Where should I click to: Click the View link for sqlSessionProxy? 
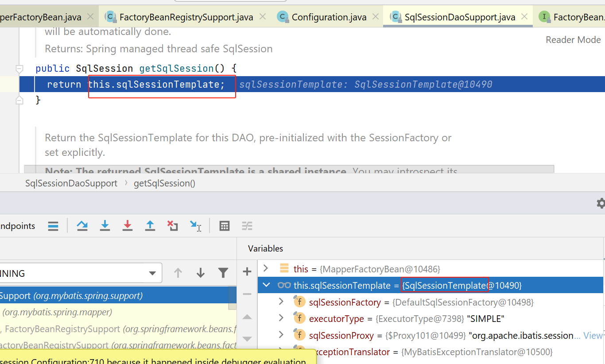click(x=593, y=336)
